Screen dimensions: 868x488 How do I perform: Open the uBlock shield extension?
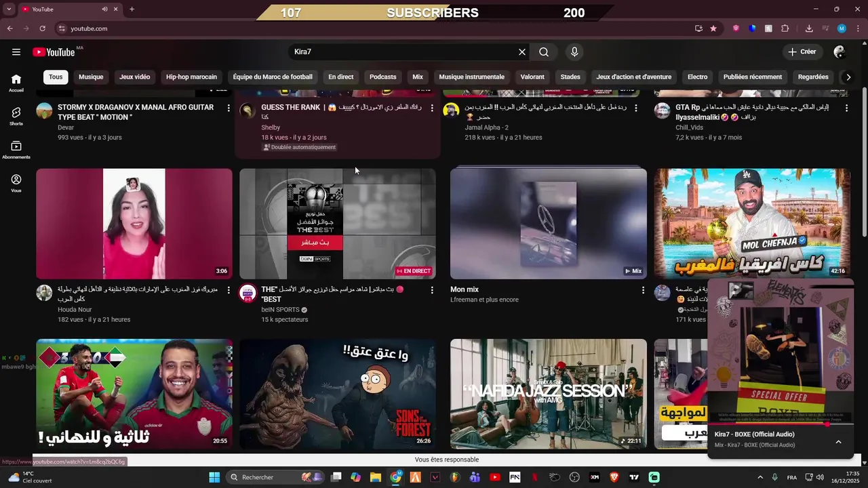(x=736, y=28)
